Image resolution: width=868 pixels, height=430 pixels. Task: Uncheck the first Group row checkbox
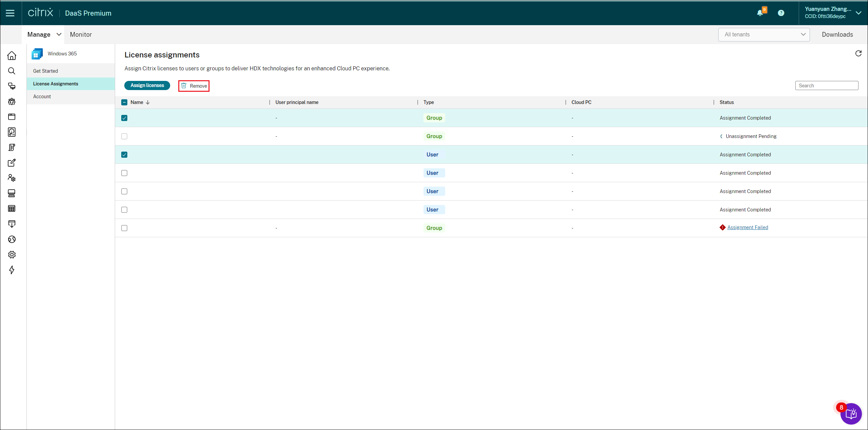click(124, 118)
